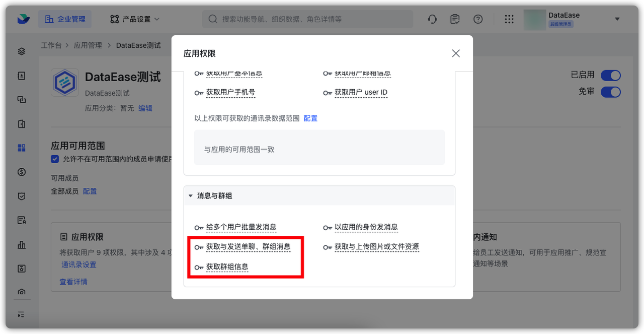Select the 获取用户手机号 permission
The width and height of the screenshot is (644, 334).
[x=231, y=93]
